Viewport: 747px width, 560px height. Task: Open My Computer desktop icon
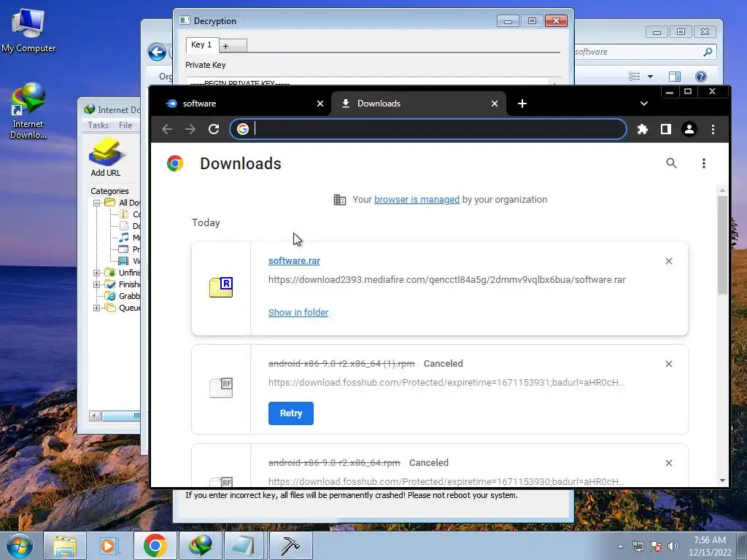(x=28, y=31)
